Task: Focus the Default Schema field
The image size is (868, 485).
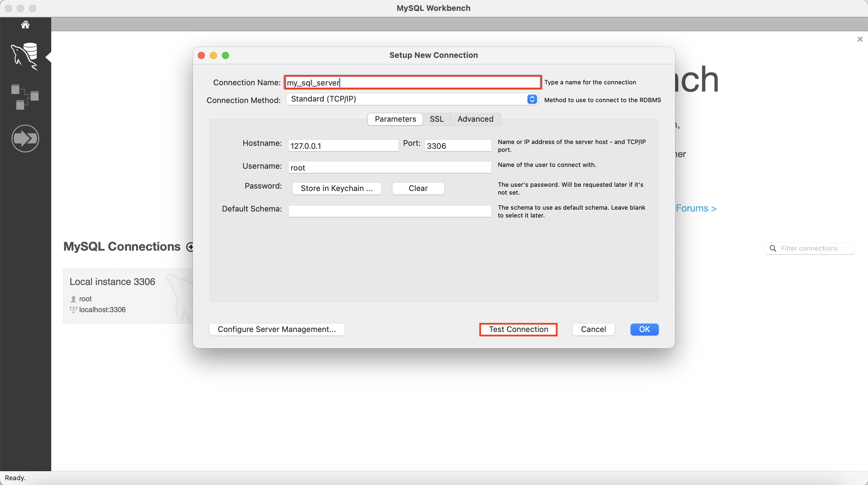Action: pyautogui.click(x=389, y=211)
